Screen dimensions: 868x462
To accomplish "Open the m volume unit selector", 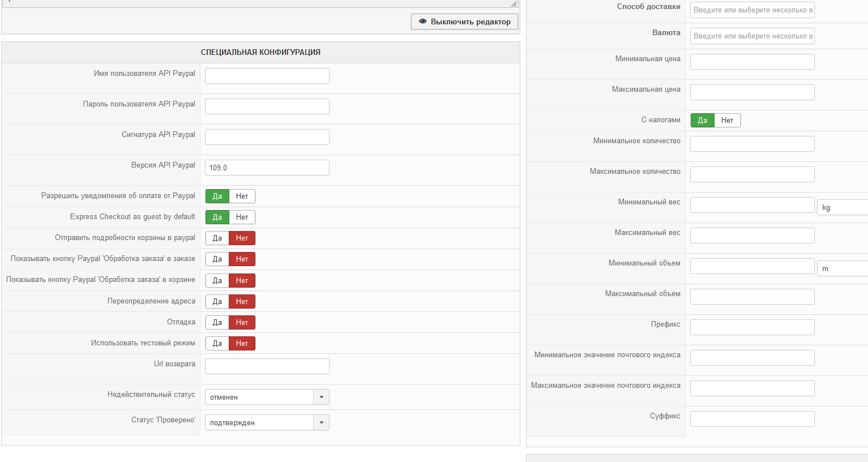I will 843,268.
